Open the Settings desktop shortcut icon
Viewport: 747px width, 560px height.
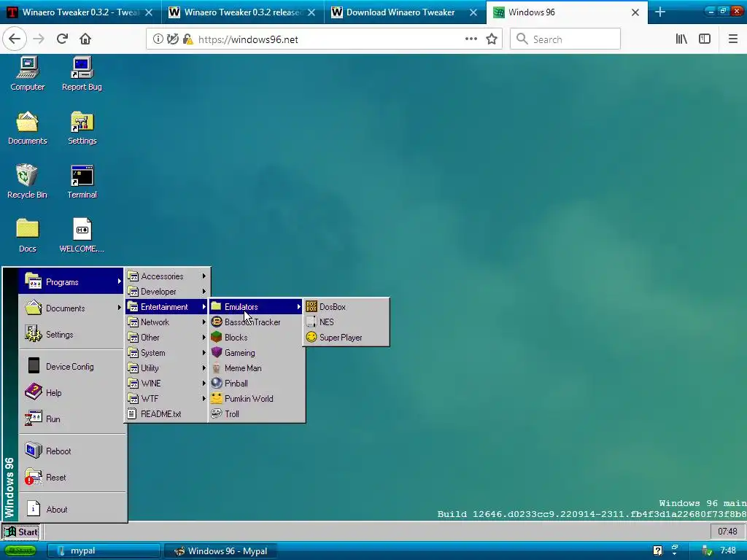82,128
